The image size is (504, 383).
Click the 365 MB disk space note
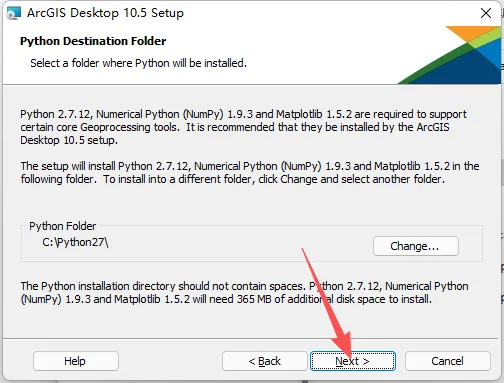click(x=244, y=293)
